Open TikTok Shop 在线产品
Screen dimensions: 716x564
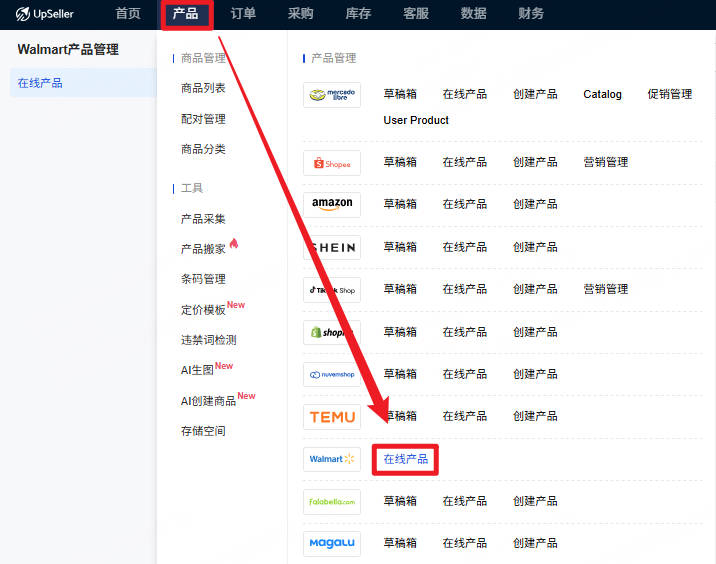point(464,290)
